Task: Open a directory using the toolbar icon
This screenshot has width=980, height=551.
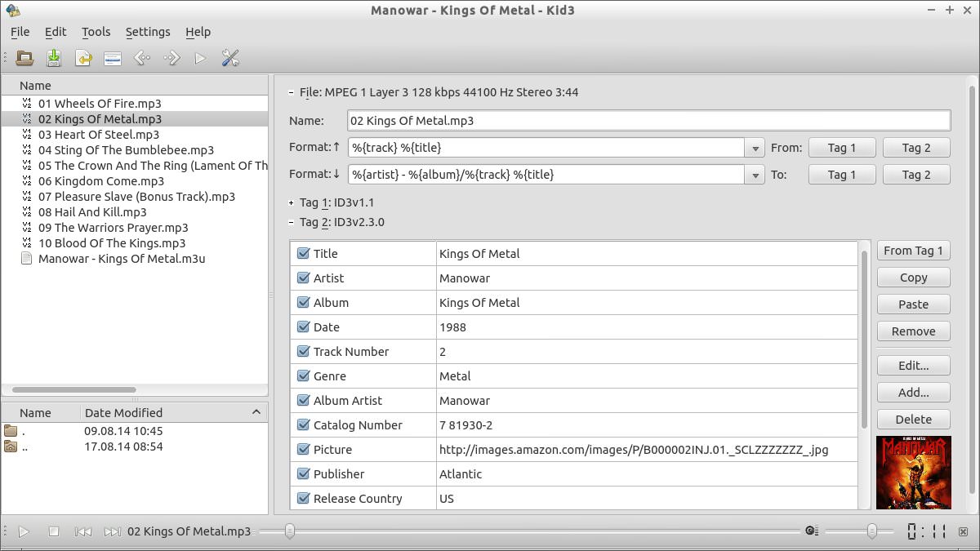Action: 24,57
